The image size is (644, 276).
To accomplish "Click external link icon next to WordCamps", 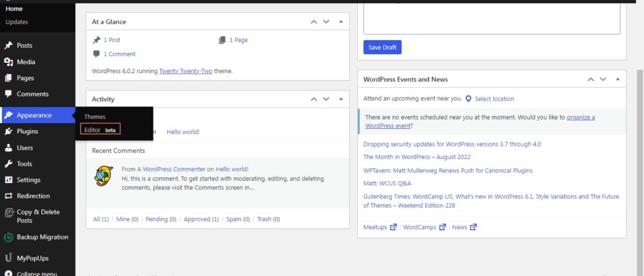I will tap(442, 227).
